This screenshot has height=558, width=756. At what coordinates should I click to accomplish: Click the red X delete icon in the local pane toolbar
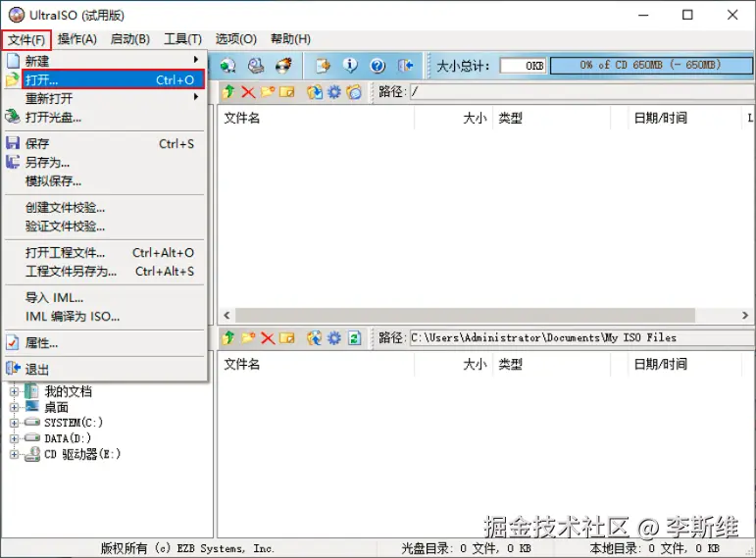(268, 338)
